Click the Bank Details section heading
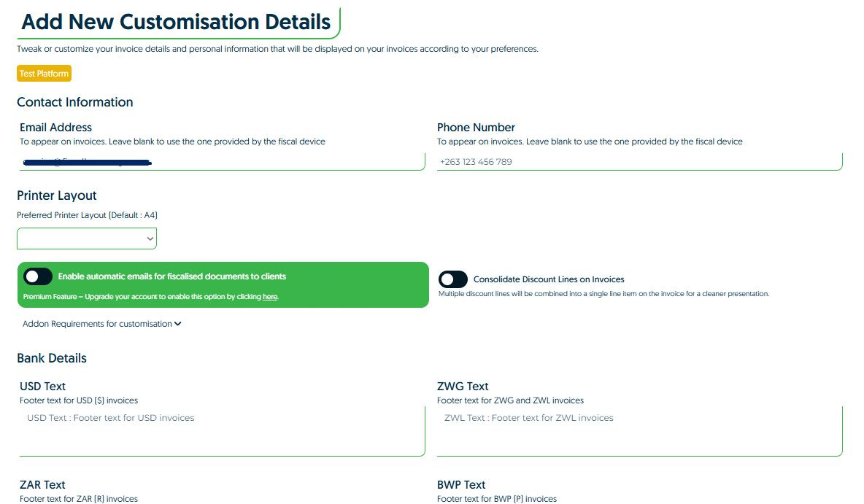 [x=52, y=358]
